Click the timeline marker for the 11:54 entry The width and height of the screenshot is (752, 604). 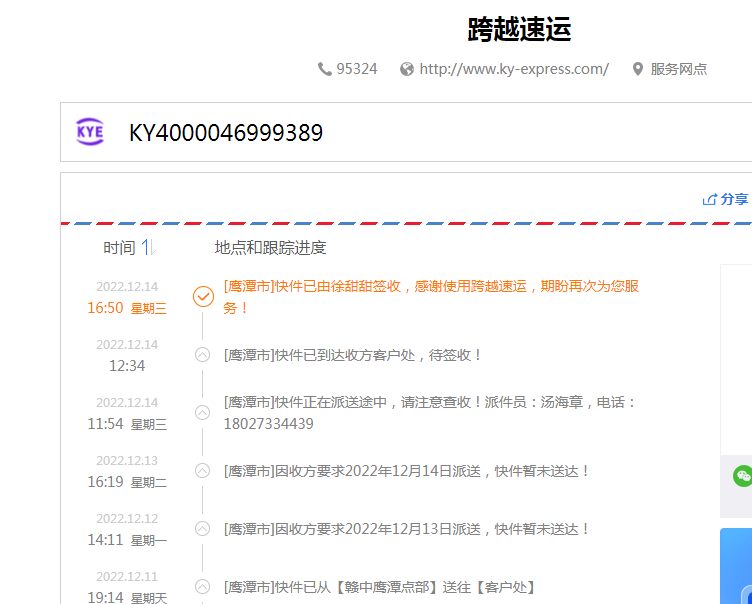point(202,413)
